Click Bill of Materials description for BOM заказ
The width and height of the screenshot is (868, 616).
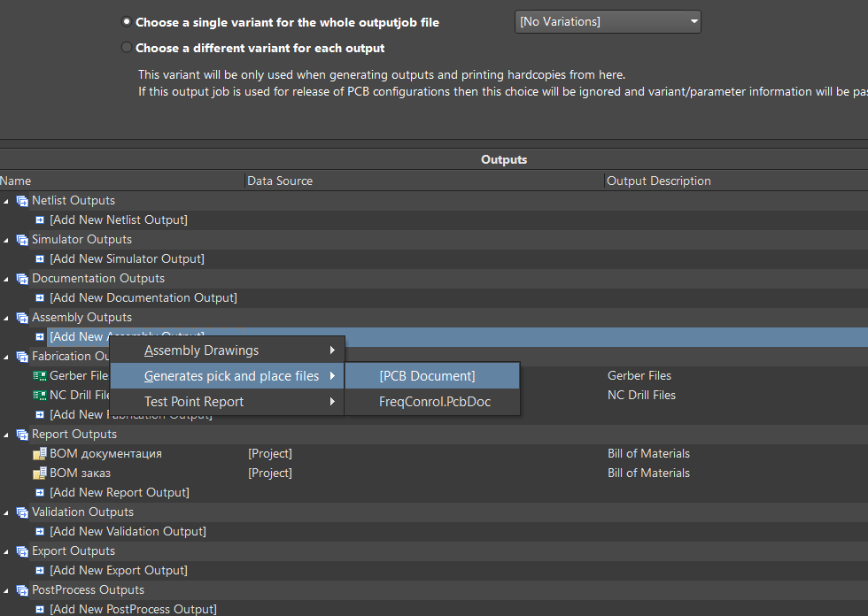coord(648,474)
